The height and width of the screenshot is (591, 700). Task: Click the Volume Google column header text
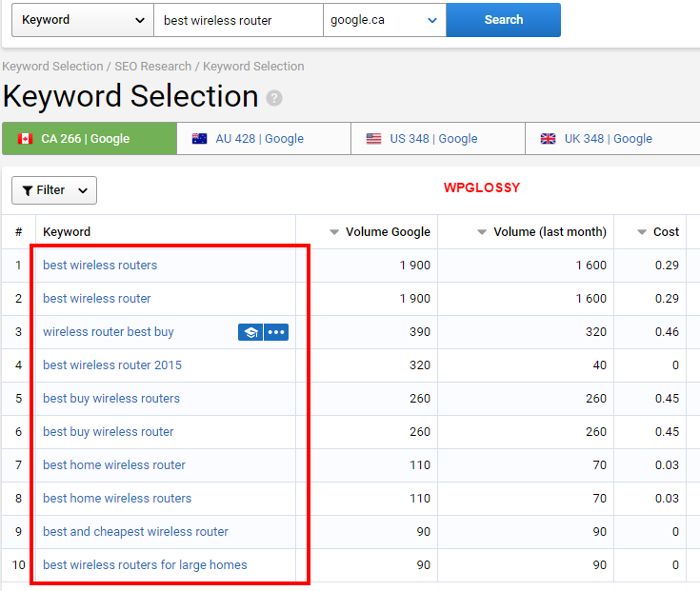[388, 232]
